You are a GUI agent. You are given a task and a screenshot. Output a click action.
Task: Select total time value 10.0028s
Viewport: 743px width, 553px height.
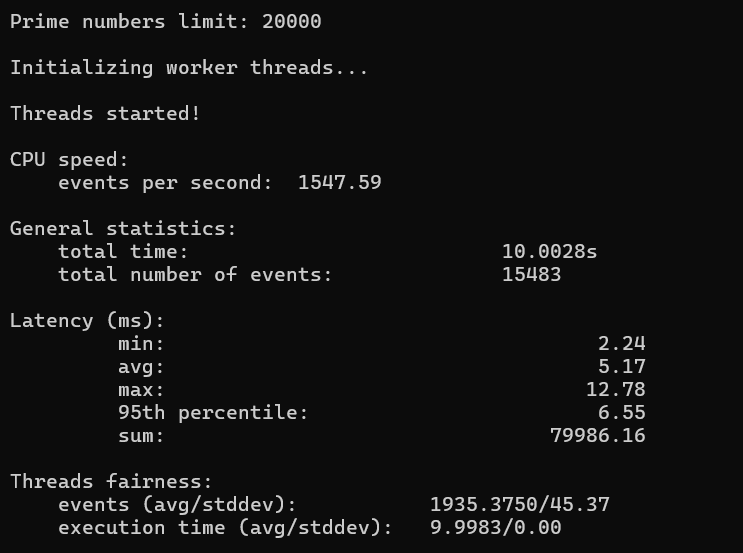point(550,252)
